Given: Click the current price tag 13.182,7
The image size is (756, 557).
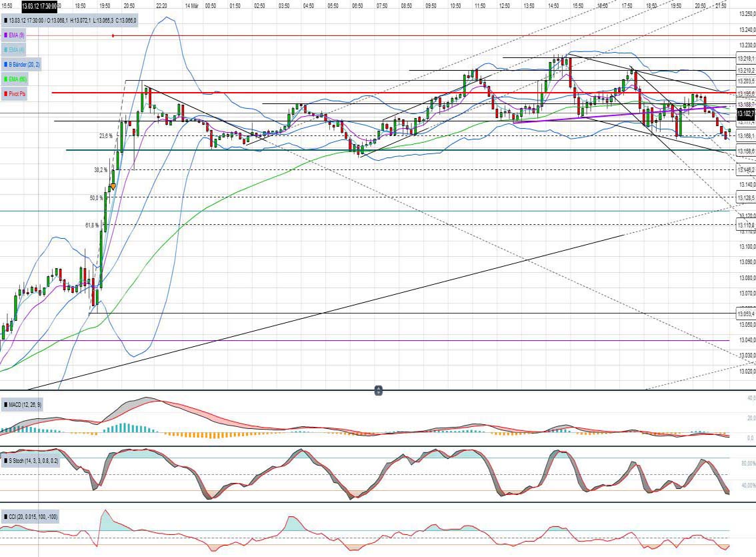Looking at the screenshot, I should tap(745, 114).
